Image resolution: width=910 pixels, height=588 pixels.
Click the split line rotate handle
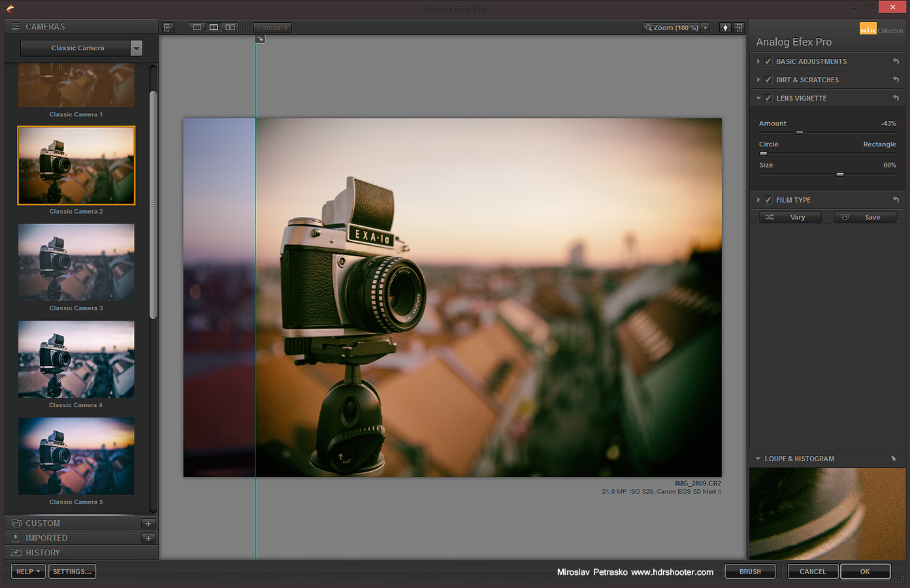260,39
